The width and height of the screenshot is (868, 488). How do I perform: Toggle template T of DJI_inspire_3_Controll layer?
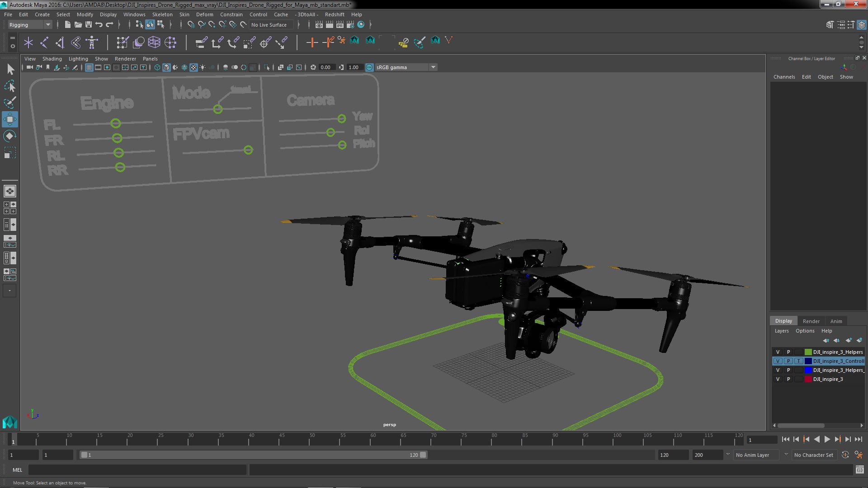[x=799, y=361]
